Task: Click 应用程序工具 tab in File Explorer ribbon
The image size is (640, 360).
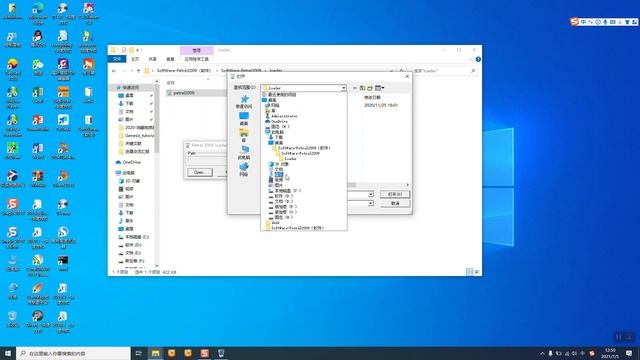Action: point(196,59)
